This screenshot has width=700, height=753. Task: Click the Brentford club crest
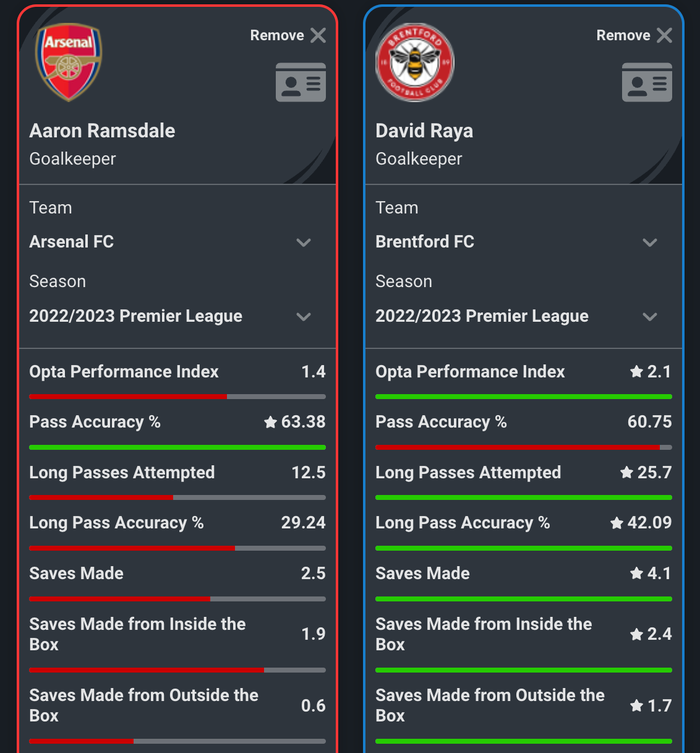click(x=414, y=61)
